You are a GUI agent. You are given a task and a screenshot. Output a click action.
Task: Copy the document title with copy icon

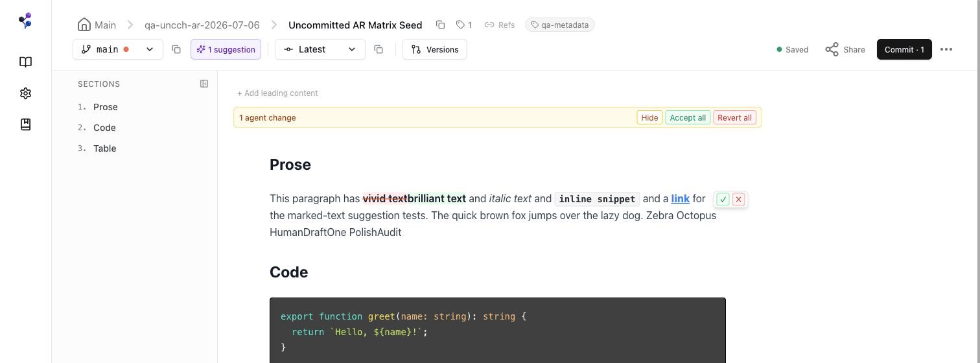tap(441, 25)
